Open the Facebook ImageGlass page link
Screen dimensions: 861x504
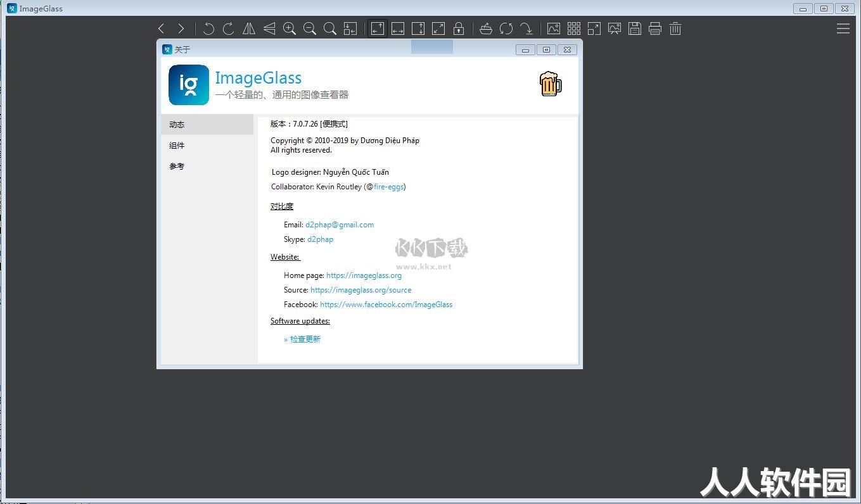(x=386, y=305)
